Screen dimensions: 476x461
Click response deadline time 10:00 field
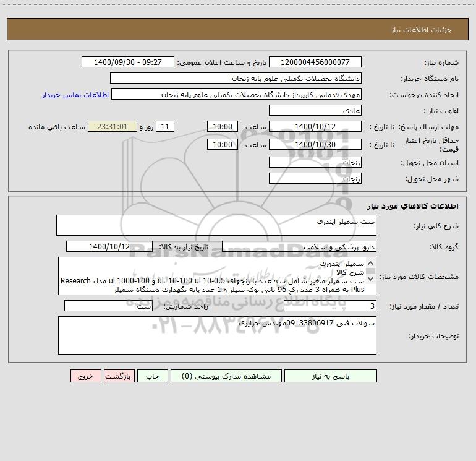(222, 126)
